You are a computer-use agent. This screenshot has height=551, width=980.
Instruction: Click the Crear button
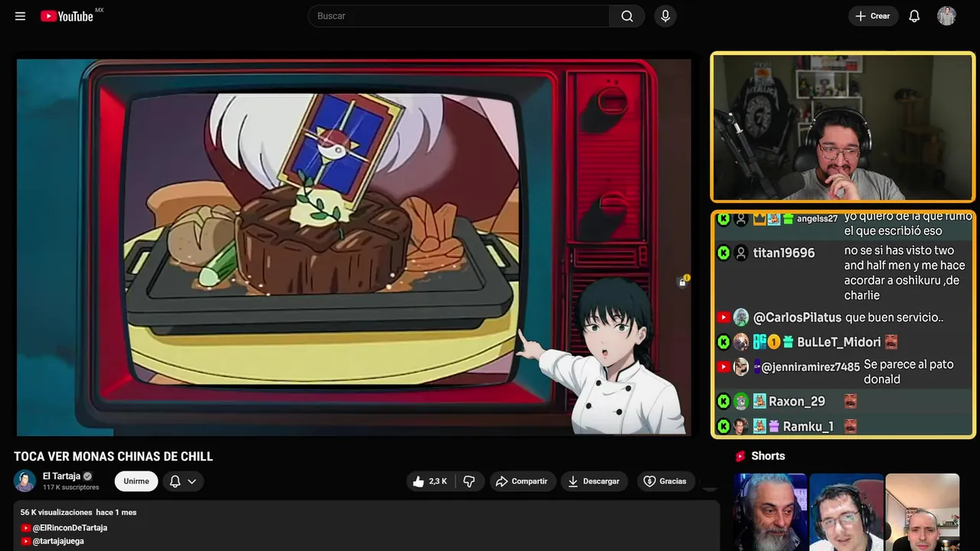(873, 16)
